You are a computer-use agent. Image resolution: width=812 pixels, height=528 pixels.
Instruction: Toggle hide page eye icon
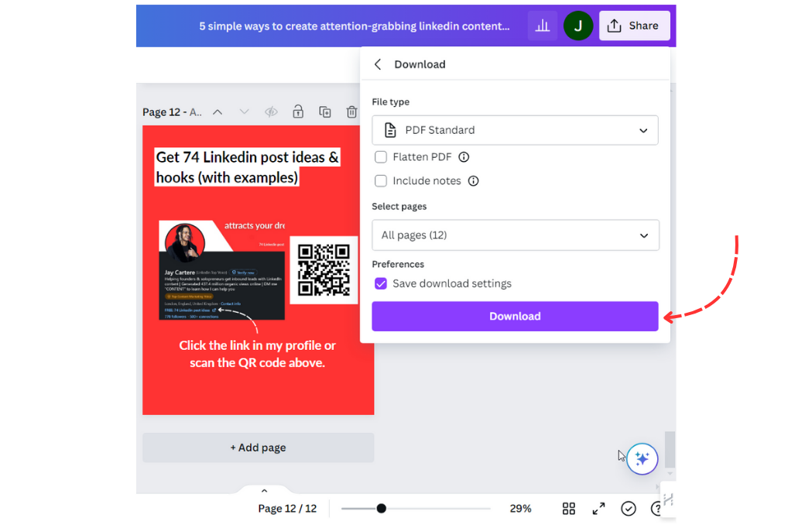coord(272,112)
